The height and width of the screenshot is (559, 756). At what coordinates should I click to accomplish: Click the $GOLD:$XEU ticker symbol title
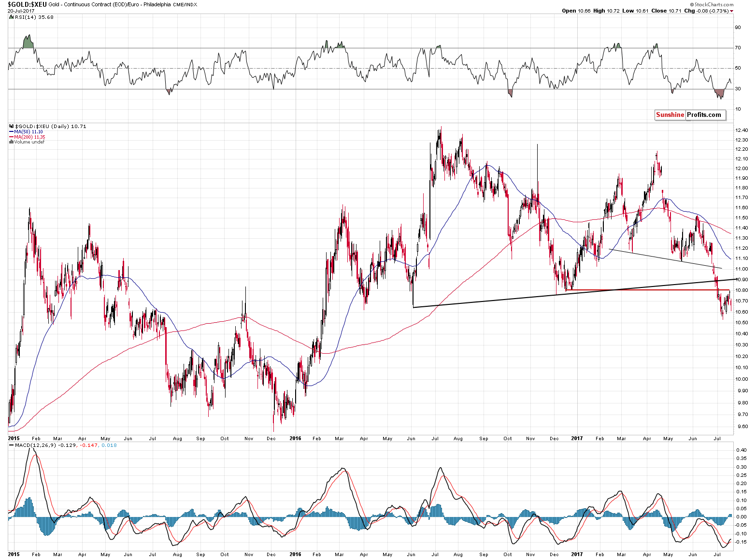pyautogui.click(x=27, y=4)
